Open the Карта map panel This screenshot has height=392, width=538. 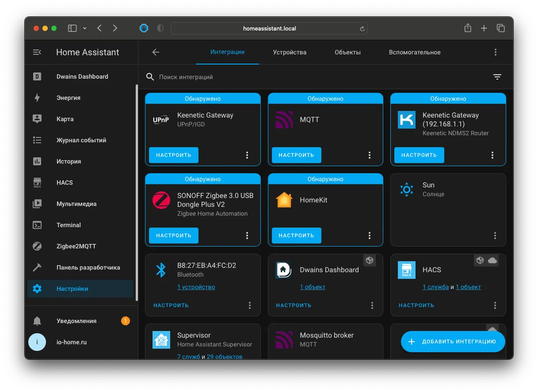pyautogui.click(x=80, y=119)
